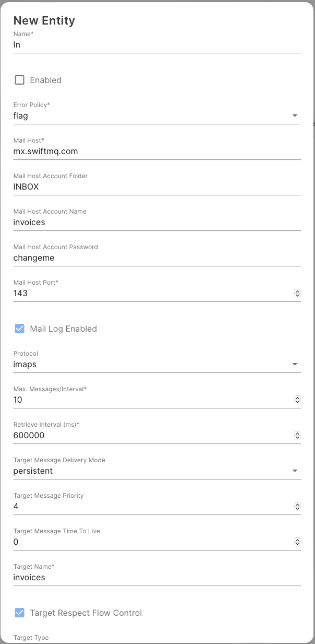Focus the Mail Host Account Password field
This screenshot has width=315, height=644.
156,258
